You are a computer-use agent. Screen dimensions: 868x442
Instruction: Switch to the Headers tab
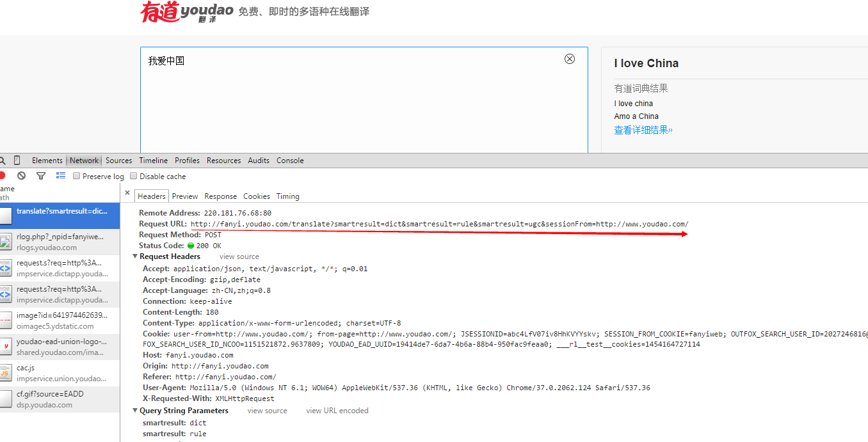(x=152, y=196)
